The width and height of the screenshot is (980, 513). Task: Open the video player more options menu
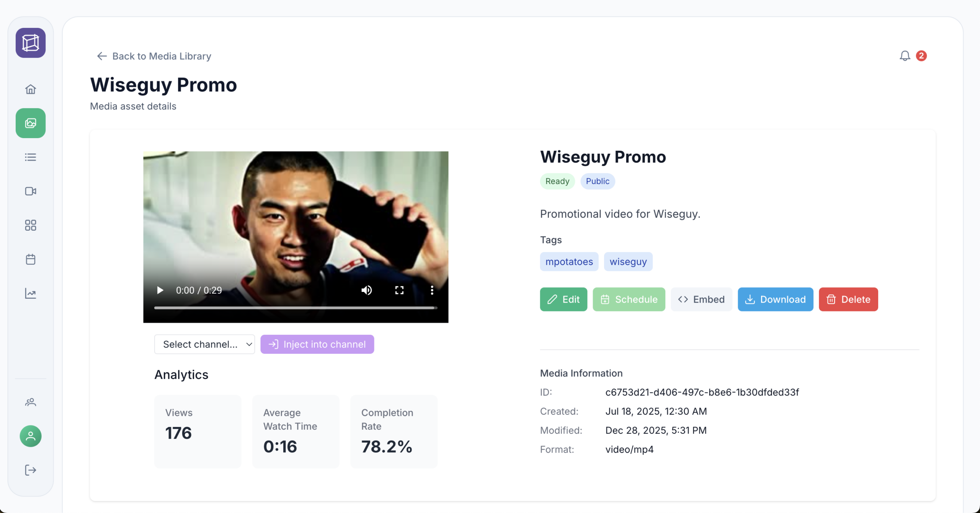coord(432,290)
